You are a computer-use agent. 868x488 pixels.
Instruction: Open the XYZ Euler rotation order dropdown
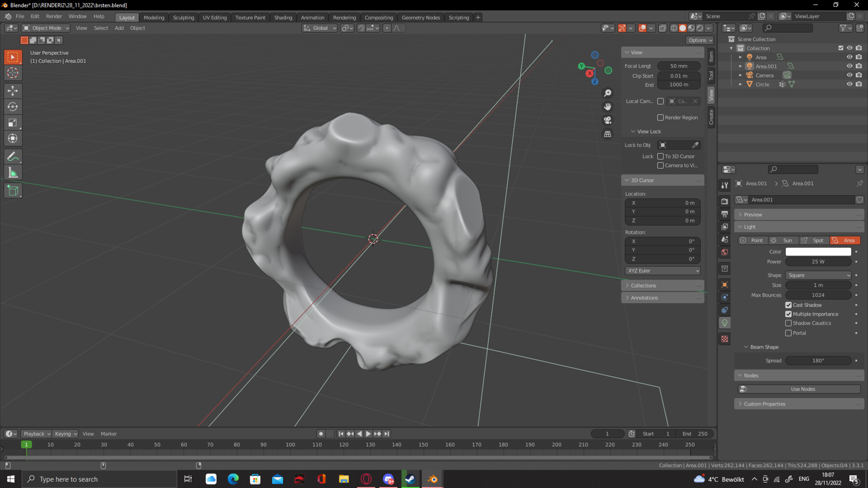pos(662,270)
